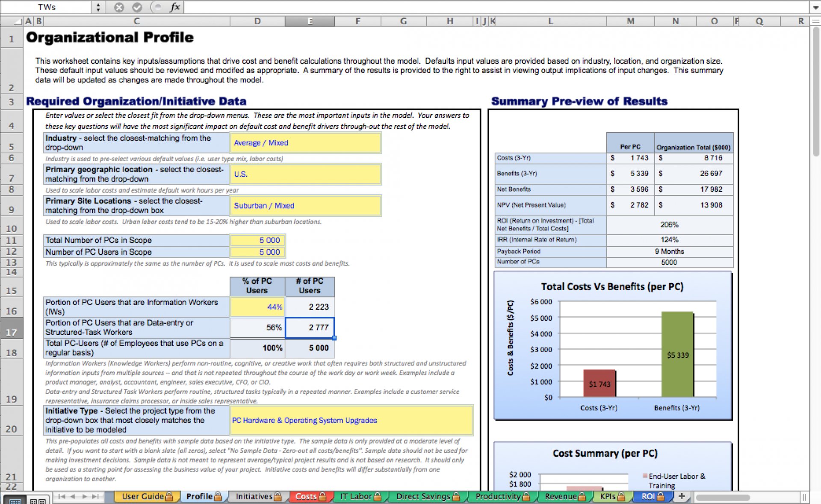The image size is (821, 504).
Task: Select the Profile sheet tab
Action: click(204, 496)
